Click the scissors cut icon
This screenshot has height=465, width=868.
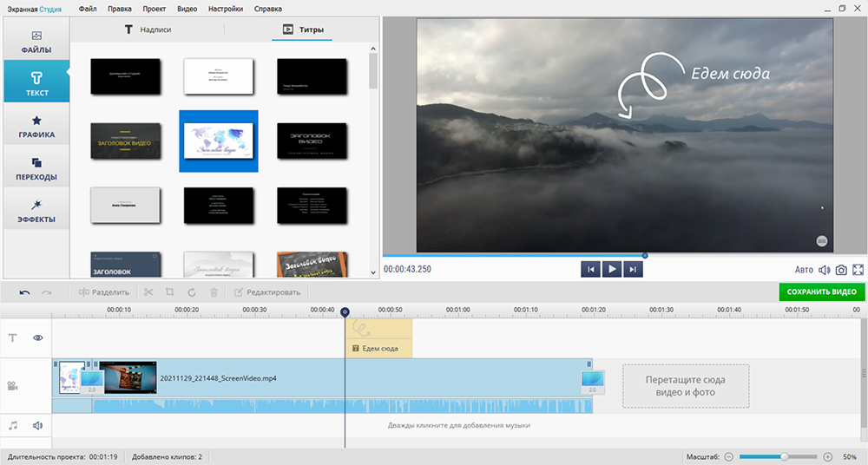pyautogui.click(x=148, y=292)
